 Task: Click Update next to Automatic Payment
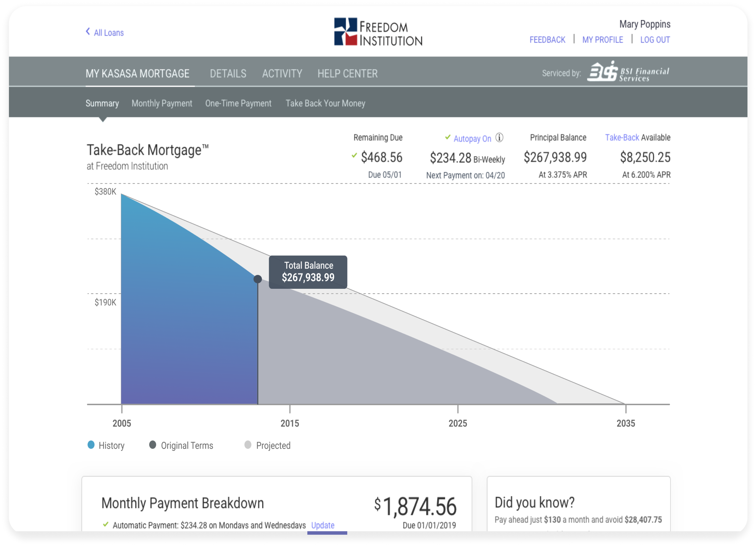click(x=323, y=525)
